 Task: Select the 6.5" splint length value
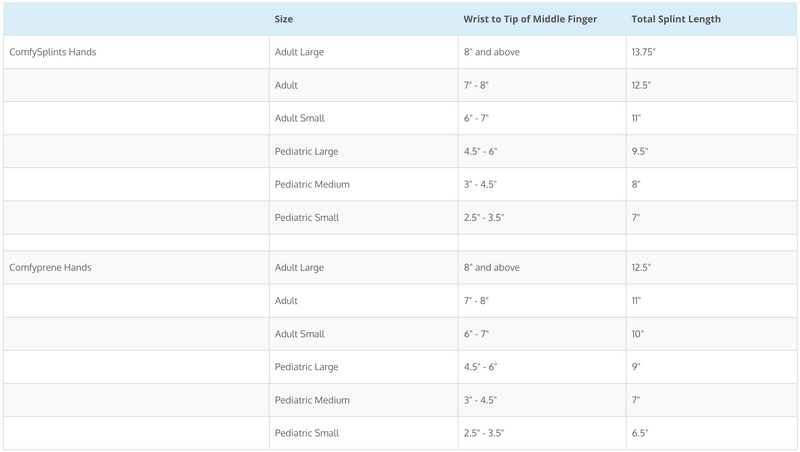pos(640,433)
